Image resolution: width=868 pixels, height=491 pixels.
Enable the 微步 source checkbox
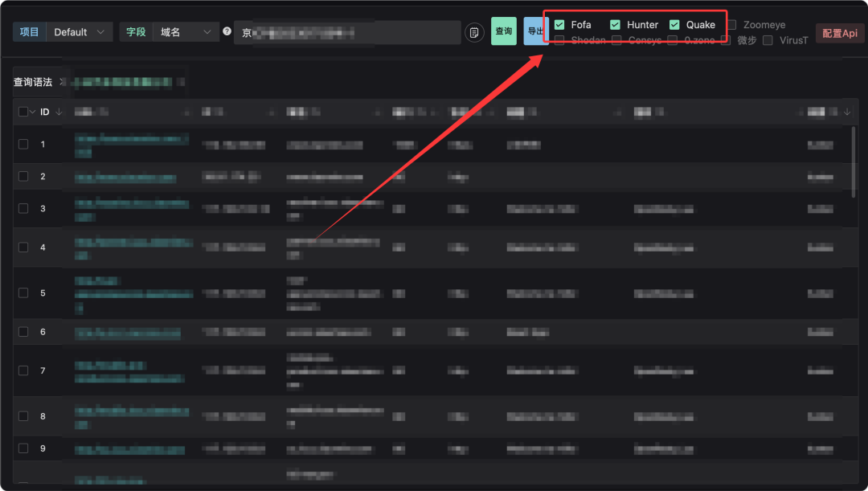[727, 40]
